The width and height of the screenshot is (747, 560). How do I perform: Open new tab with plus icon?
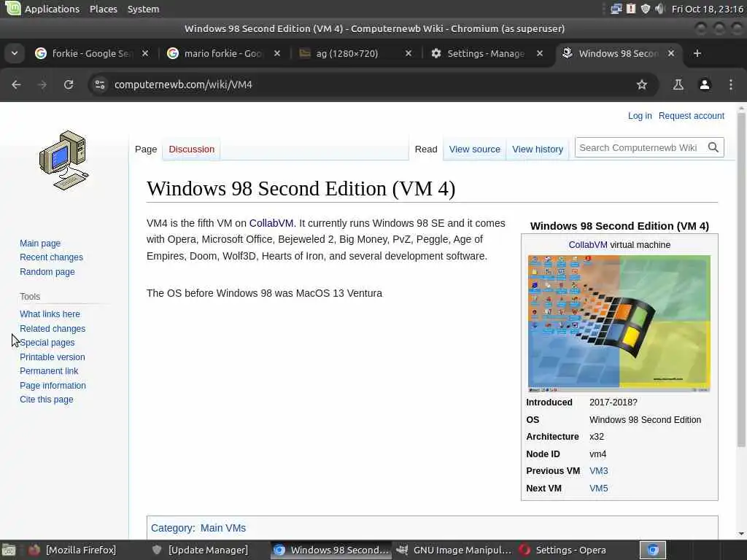[697, 53]
